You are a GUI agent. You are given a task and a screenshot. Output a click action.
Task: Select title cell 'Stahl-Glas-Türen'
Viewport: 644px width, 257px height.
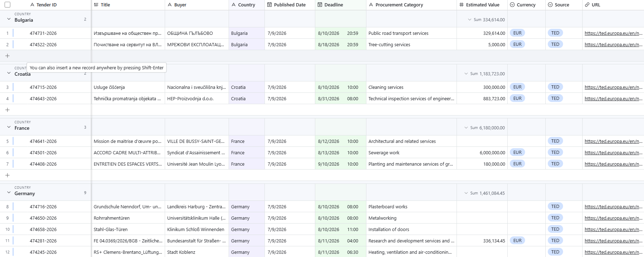click(128, 229)
